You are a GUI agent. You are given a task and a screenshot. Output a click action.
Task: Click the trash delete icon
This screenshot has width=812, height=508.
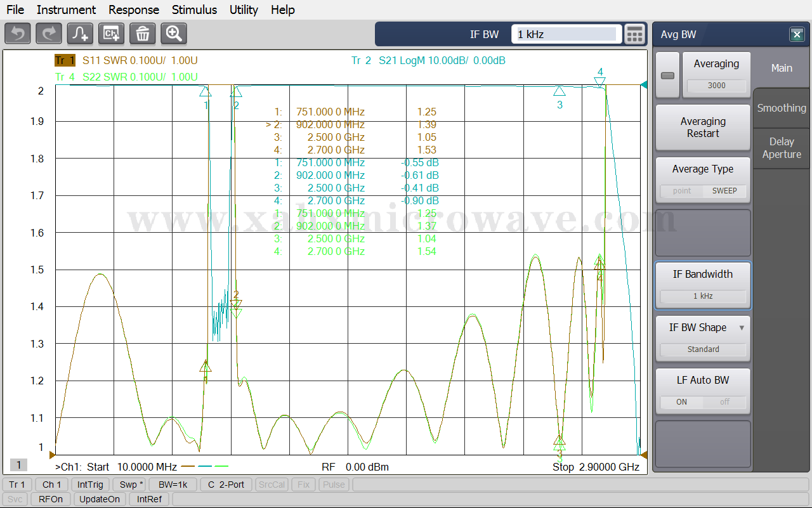click(x=143, y=34)
